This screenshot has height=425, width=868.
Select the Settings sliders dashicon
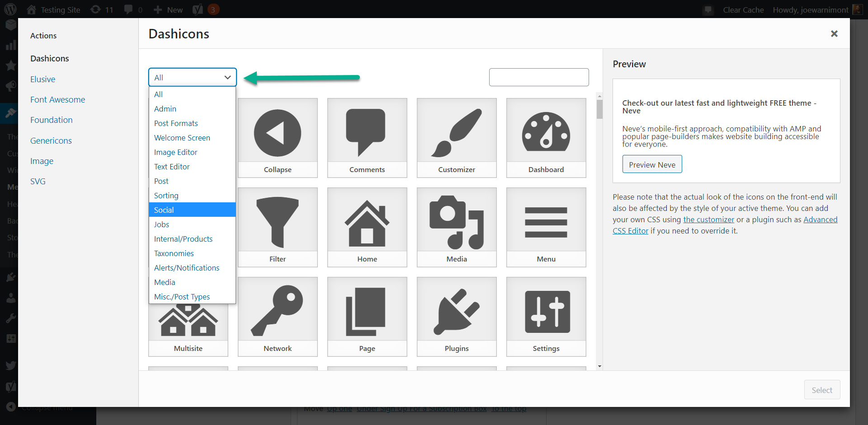click(546, 311)
